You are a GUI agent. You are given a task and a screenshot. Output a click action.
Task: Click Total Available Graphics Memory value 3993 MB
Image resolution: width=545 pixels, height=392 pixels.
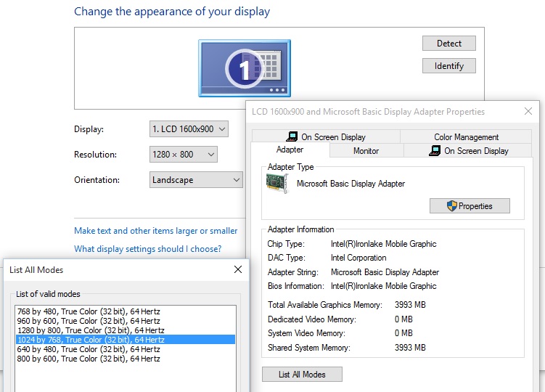(x=410, y=305)
